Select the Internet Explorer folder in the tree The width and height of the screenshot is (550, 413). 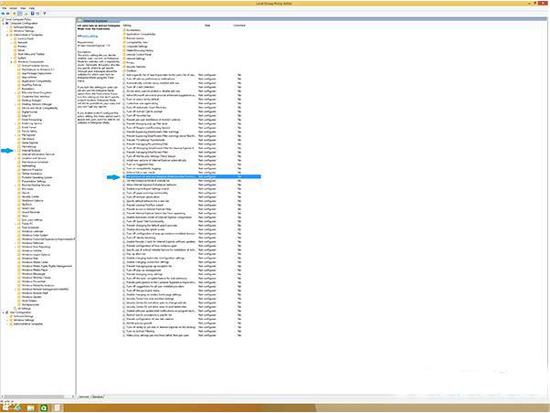click(x=31, y=151)
